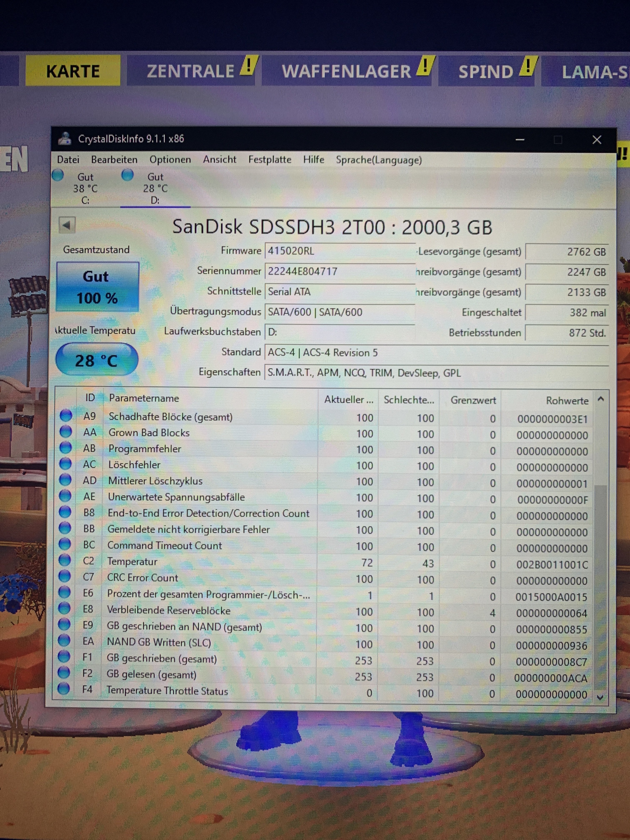Image resolution: width=630 pixels, height=840 pixels.
Task: Click status circle of CRC Error Count row
Action: [x=65, y=576]
